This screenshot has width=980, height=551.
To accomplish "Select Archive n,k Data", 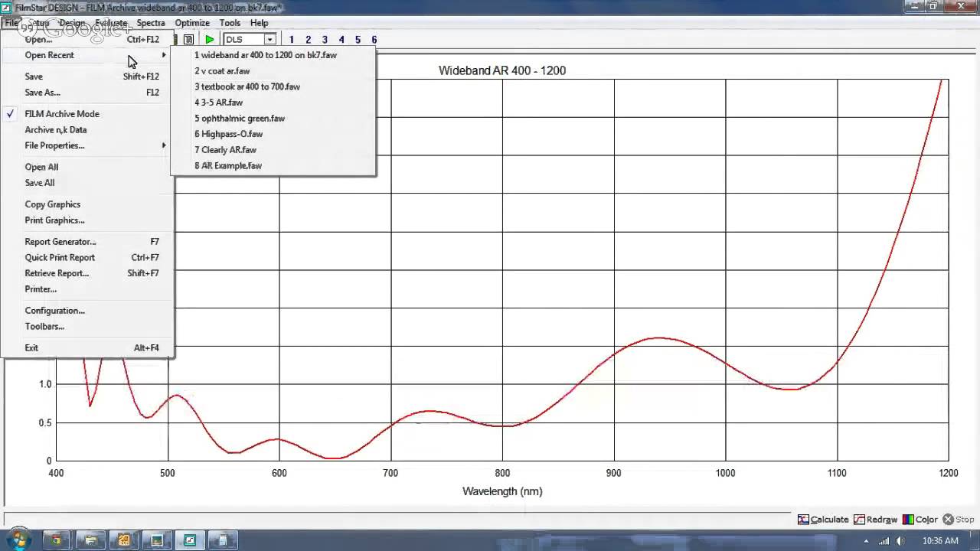I will tap(89, 130).
